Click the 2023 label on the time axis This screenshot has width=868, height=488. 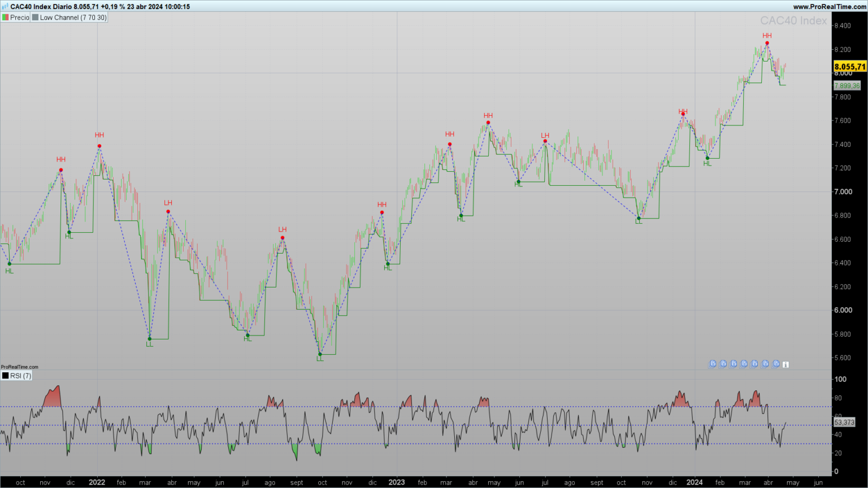click(397, 482)
